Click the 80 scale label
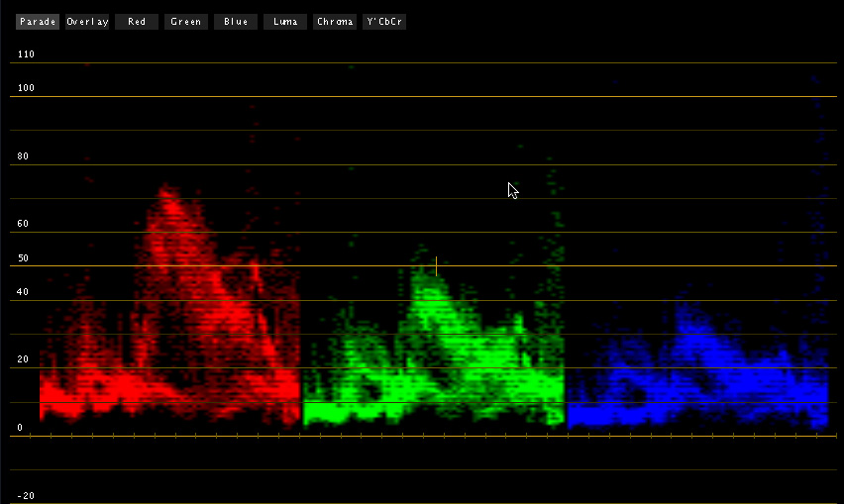 pyautogui.click(x=23, y=156)
